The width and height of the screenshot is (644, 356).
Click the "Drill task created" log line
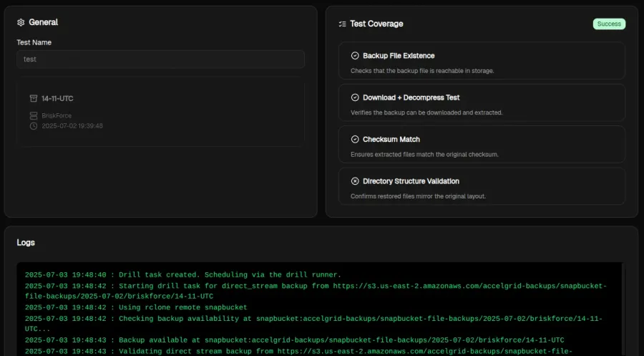(x=182, y=274)
